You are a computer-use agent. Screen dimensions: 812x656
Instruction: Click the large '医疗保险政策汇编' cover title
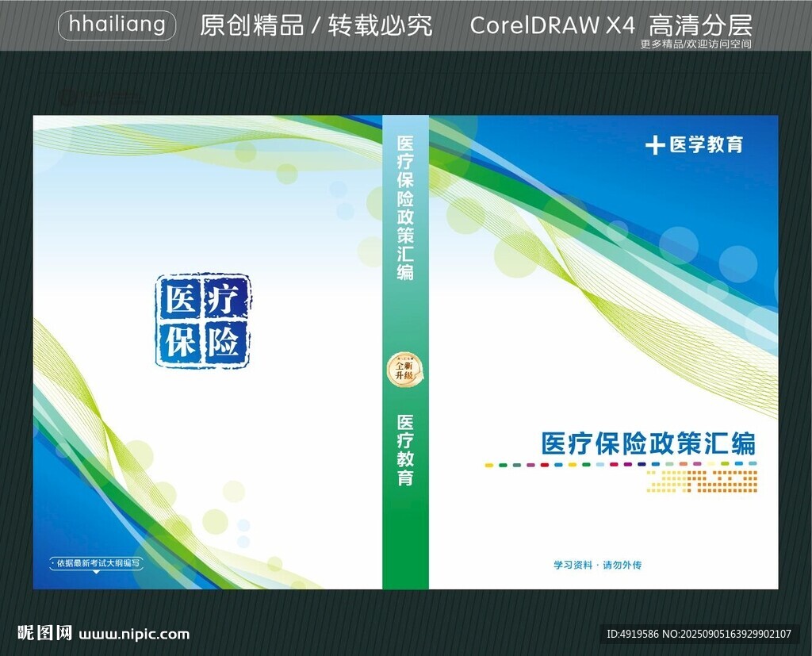click(x=649, y=443)
